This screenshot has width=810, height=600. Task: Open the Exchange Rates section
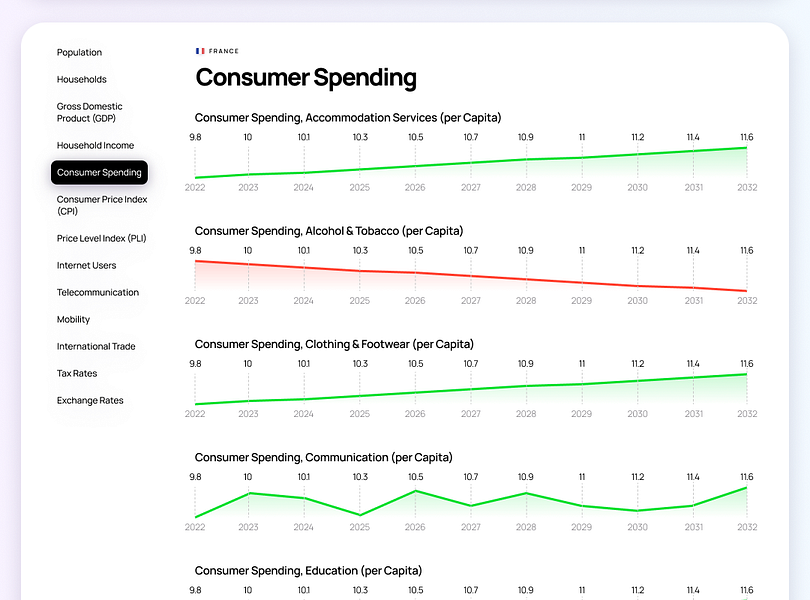(90, 400)
